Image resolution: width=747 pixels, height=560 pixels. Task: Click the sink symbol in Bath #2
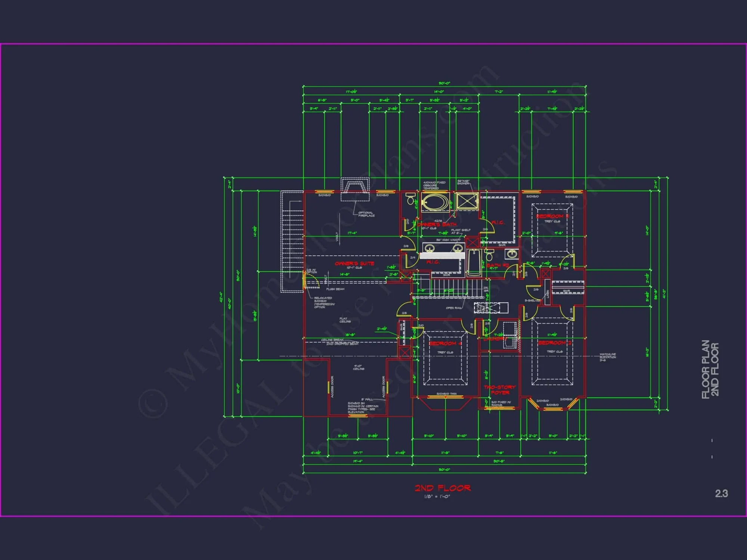(x=512, y=254)
